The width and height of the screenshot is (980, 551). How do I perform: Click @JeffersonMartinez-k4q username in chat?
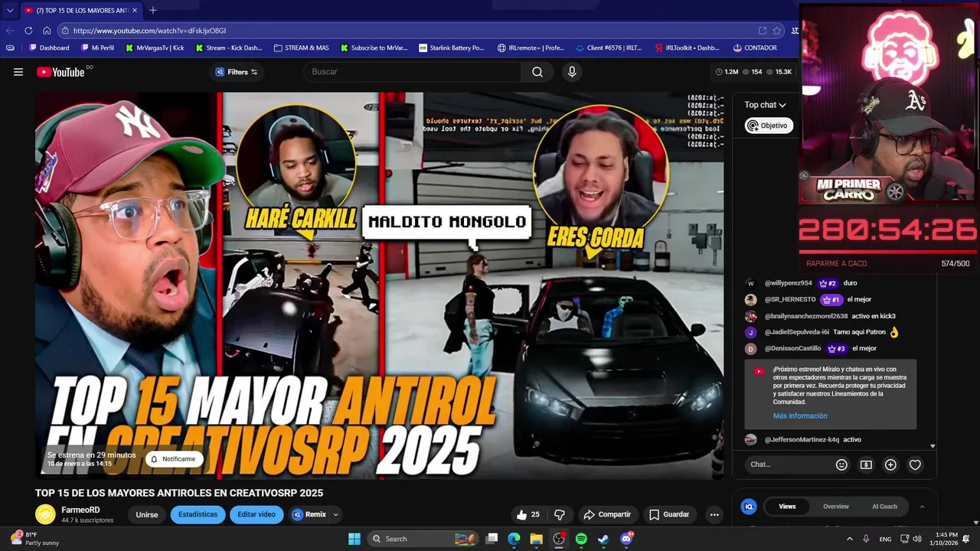click(x=802, y=440)
